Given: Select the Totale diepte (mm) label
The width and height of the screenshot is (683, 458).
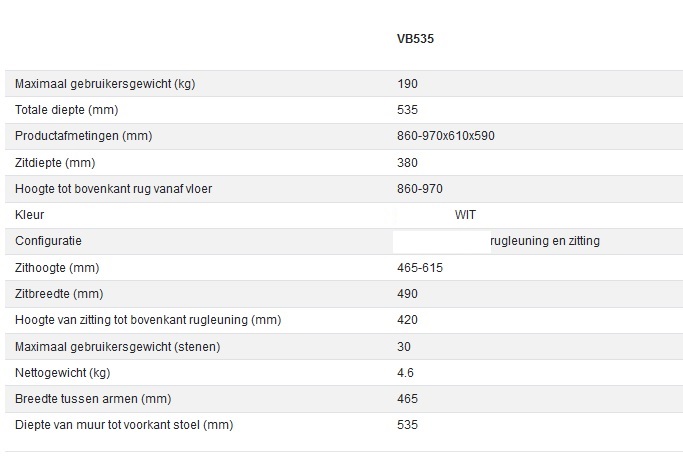Looking at the screenshot, I should point(69,110).
